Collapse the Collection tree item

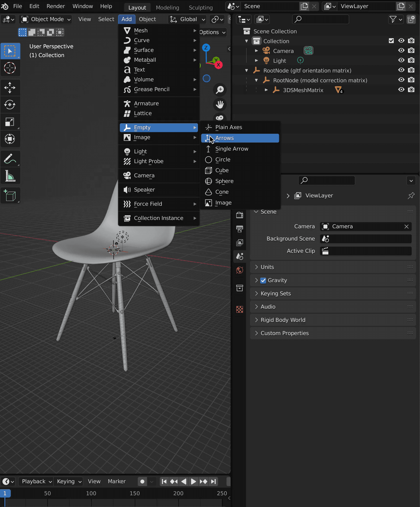(247, 41)
